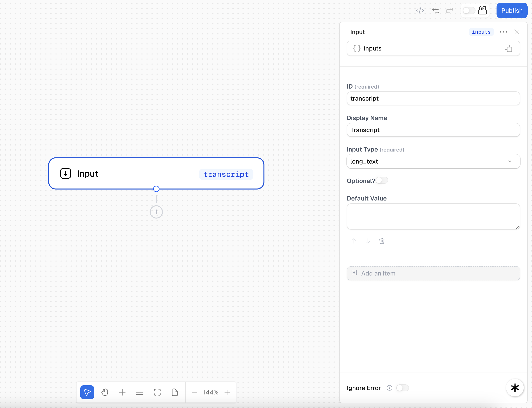Delete this input with trash icon
The image size is (532, 408).
(382, 241)
